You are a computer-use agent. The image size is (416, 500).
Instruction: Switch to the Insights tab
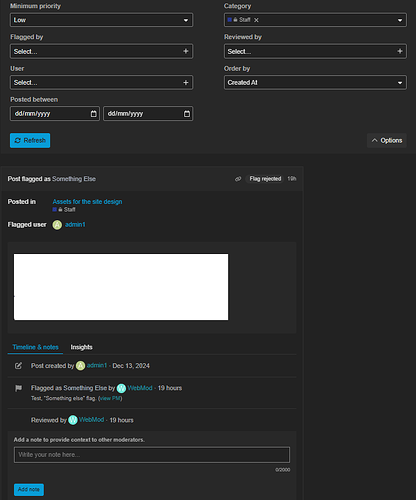[x=81, y=347]
